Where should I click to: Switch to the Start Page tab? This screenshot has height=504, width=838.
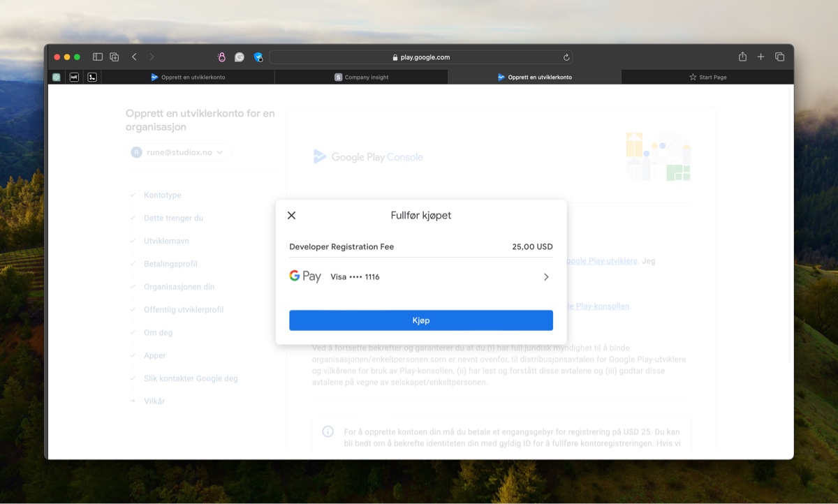click(x=707, y=77)
